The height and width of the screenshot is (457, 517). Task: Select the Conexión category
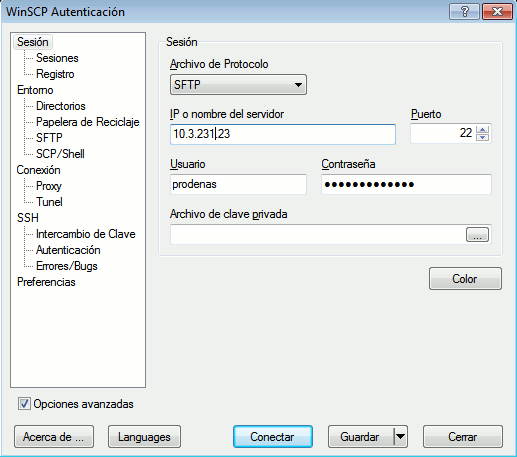(x=38, y=170)
